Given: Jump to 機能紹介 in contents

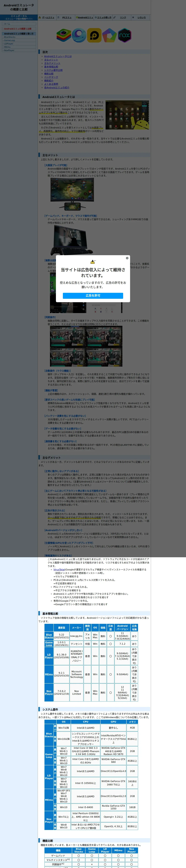Looking at the screenshot, I should click(x=49, y=81).
